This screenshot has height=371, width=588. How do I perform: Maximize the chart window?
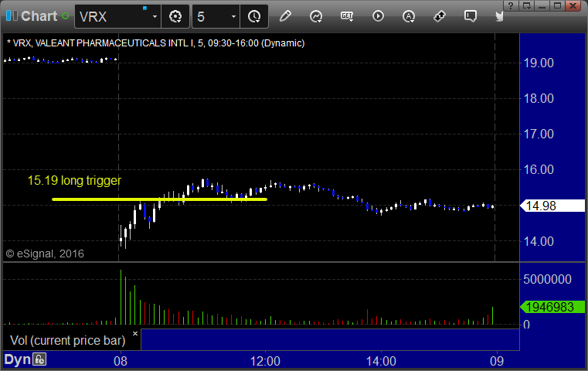click(x=557, y=5)
